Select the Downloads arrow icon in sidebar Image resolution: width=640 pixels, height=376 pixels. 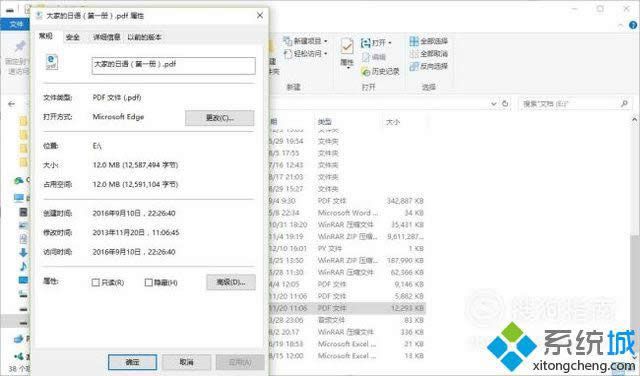tap(23, 252)
